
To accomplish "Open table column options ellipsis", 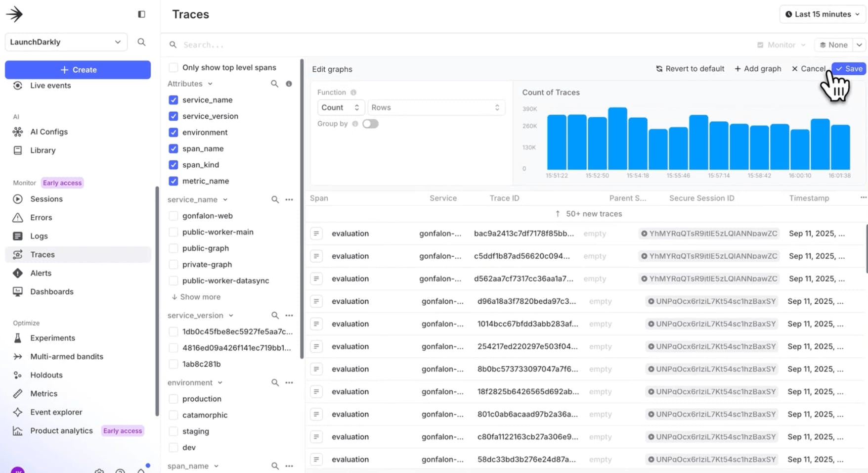I will 863,198.
